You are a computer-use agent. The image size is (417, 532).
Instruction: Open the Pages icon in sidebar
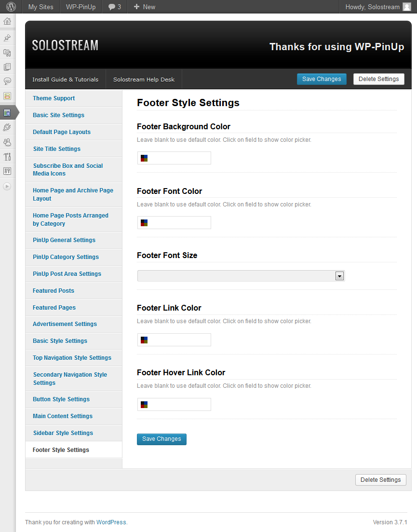(x=7, y=67)
